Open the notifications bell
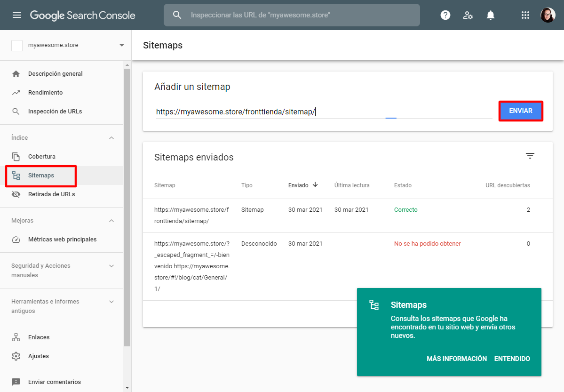The image size is (564, 392). pos(490,15)
